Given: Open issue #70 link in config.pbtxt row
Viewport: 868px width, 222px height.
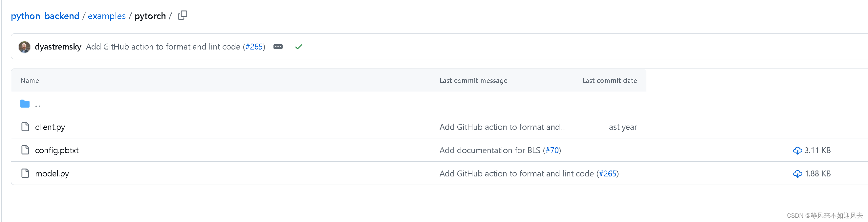Looking at the screenshot, I should pyautogui.click(x=552, y=151).
